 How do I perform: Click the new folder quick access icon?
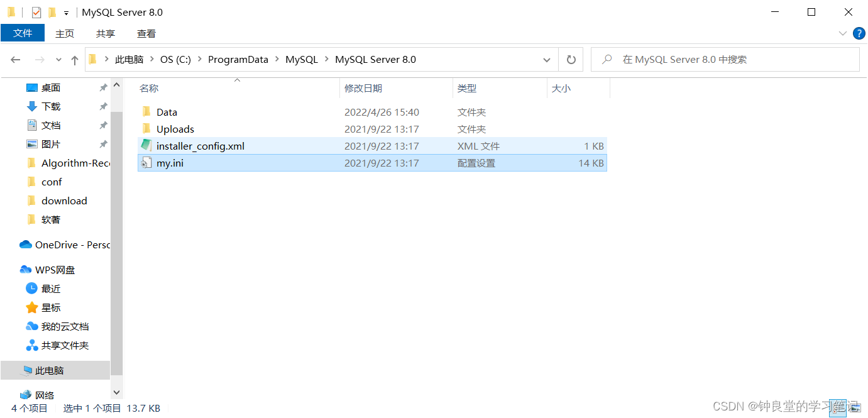click(x=52, y=12)
